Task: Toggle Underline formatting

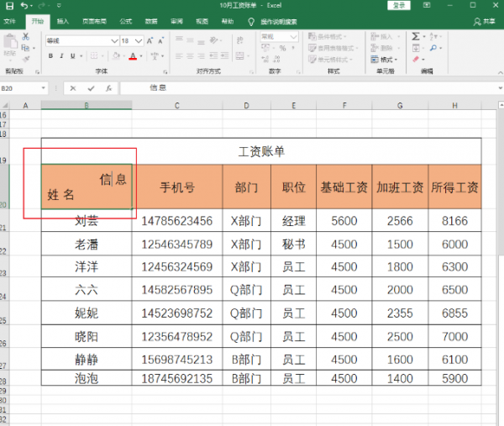Action: click(x=73, y=56)
